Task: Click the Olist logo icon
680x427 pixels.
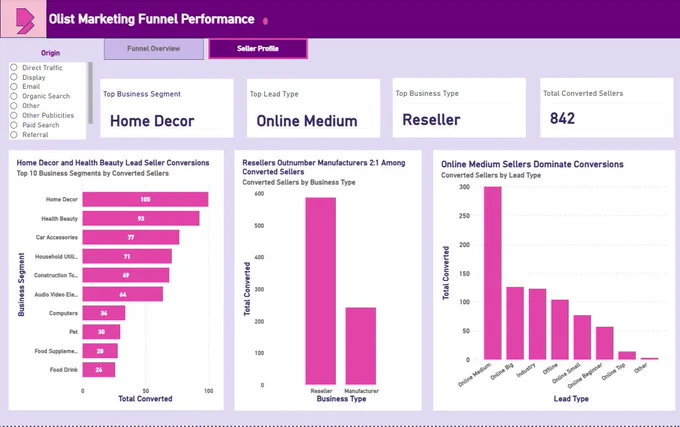Action: tap(24, 19)
